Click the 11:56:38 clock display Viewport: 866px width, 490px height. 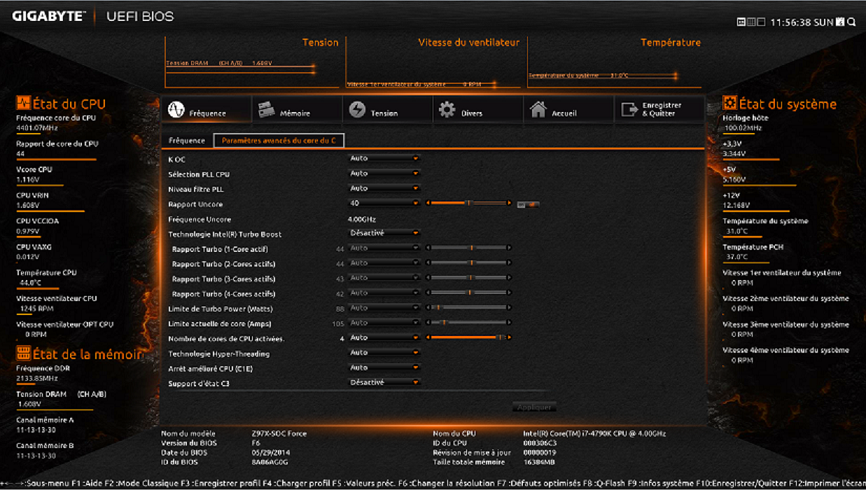point(790,22)
